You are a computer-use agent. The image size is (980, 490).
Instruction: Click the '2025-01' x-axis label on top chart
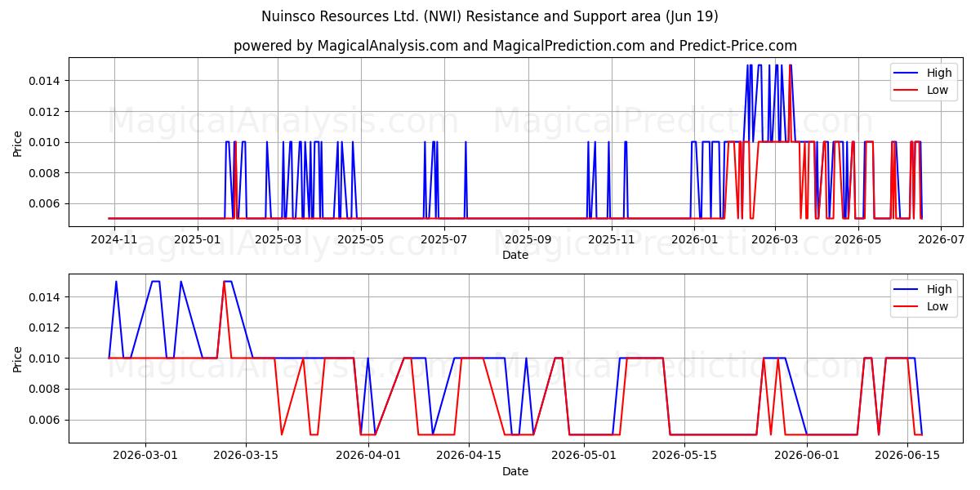(198, 239)
